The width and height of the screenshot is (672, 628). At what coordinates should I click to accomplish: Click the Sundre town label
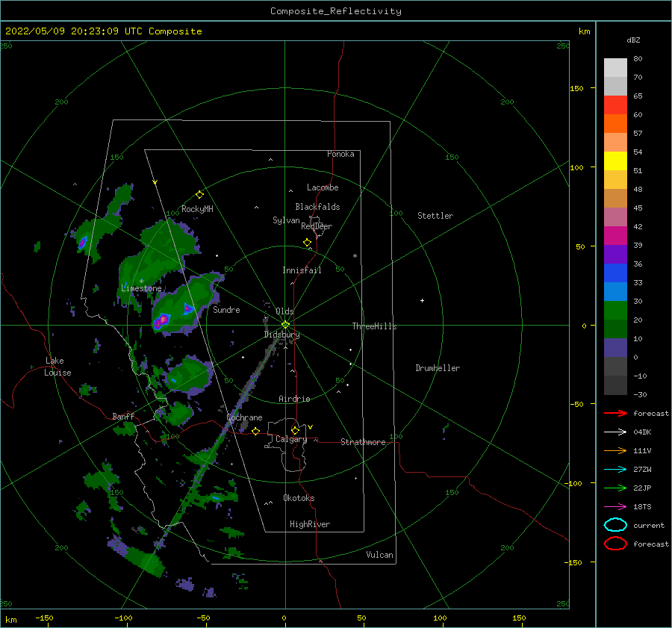pyautogui.click(x=226, y=310)
